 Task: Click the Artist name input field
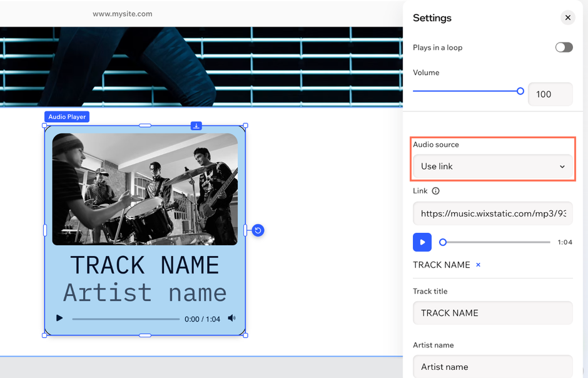pyautogui.click(x=493, y=366)
